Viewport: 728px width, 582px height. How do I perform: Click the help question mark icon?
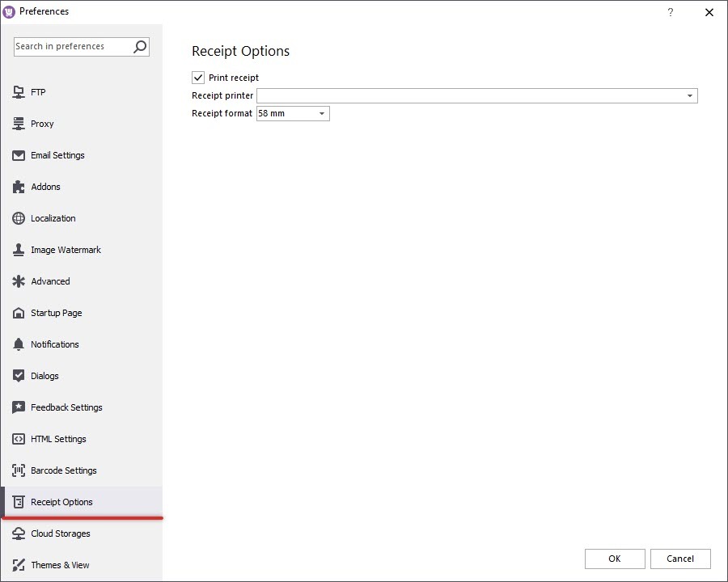point(671,12)
